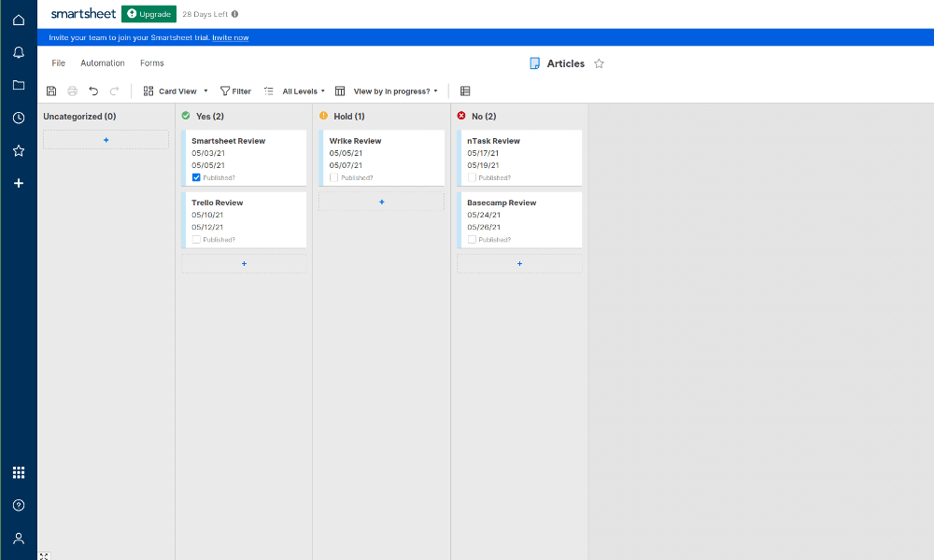Image resolution: width=934 pixels, height=560 pixels.
Task: Select the nTask Review card title
Action: pos(493,141)
